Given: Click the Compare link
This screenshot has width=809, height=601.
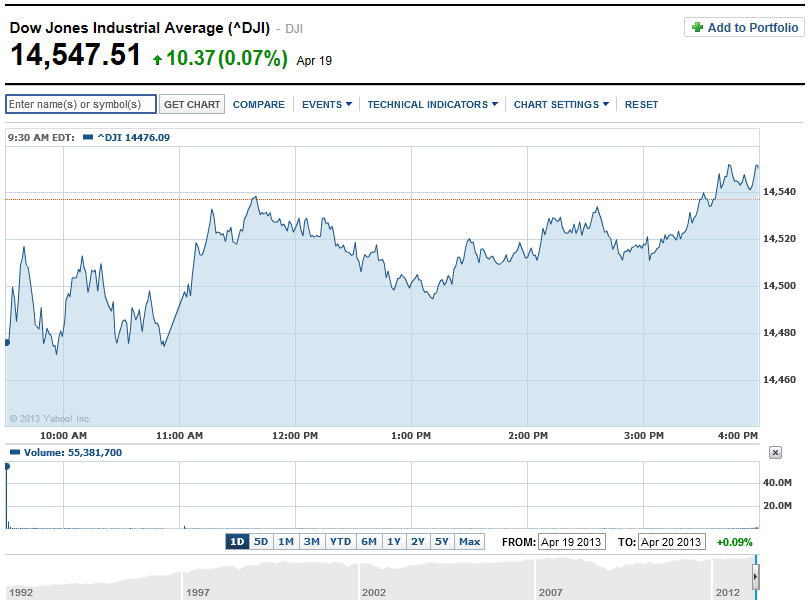Looking at the screenshot, I should (258, 104).
